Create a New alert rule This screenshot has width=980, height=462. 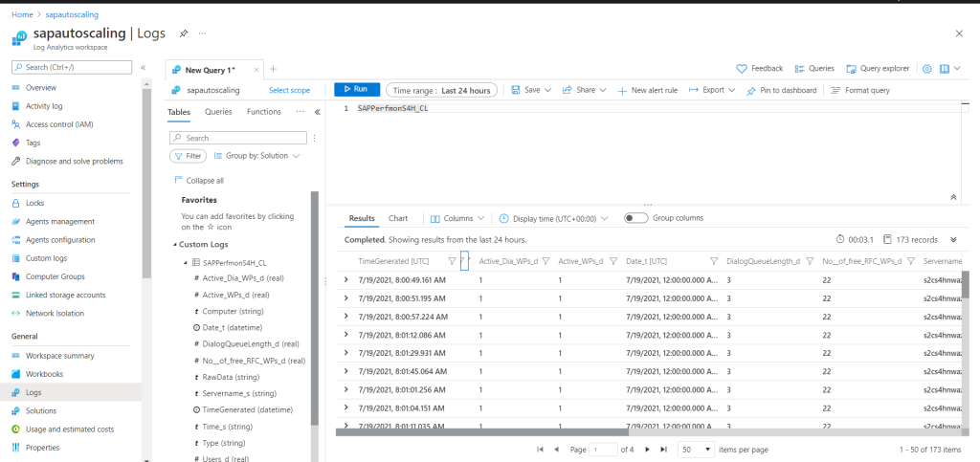(648, 91)
